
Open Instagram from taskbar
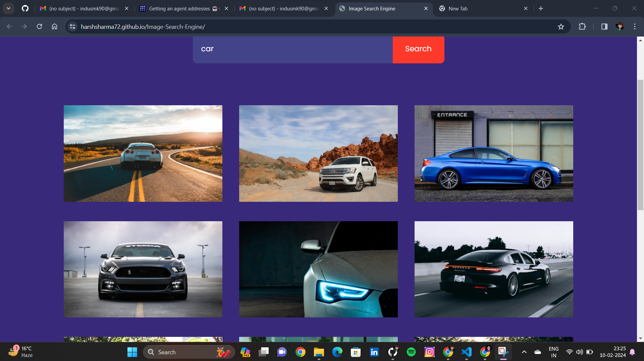pos(430,352)
